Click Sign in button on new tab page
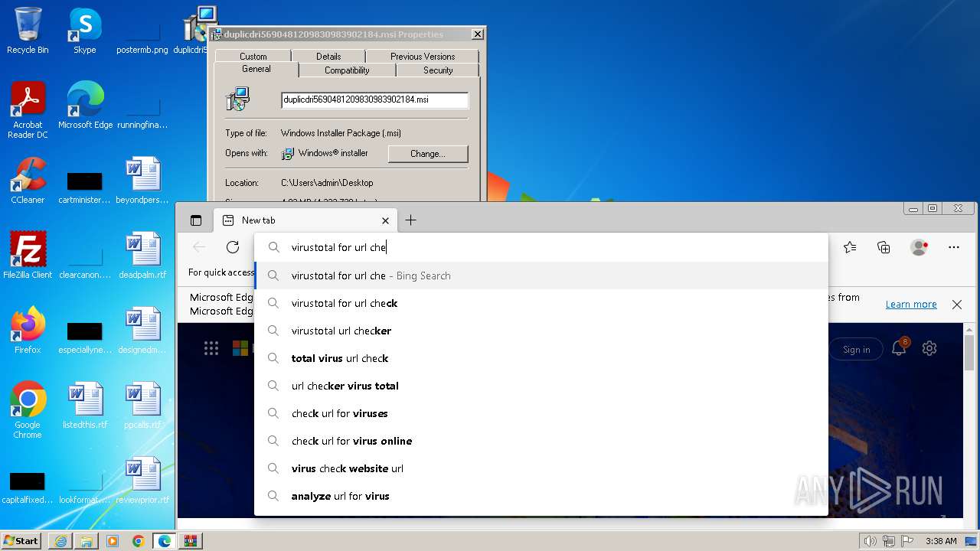Viewport: 980px width, 551px height. [856, 350]
